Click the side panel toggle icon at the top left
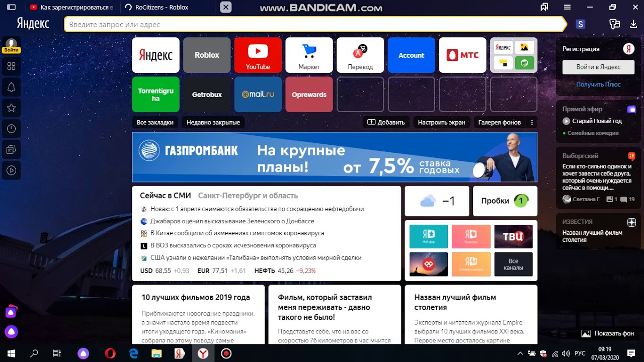 click(x=11, y=7)
